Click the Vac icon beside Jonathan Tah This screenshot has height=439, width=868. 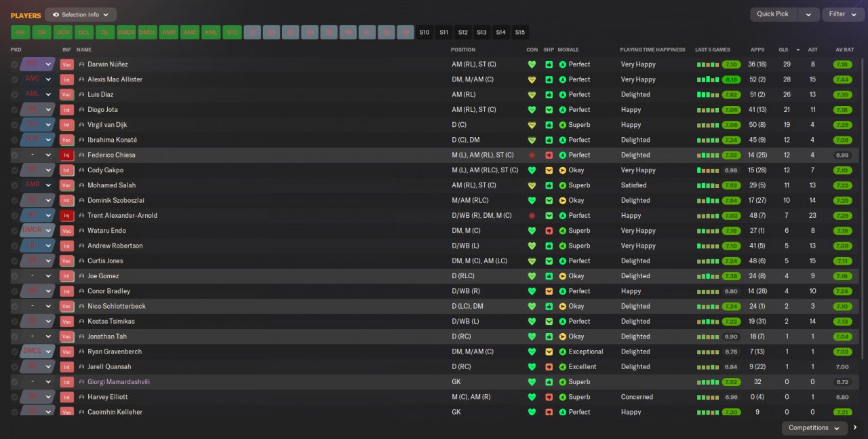point(66,337)
